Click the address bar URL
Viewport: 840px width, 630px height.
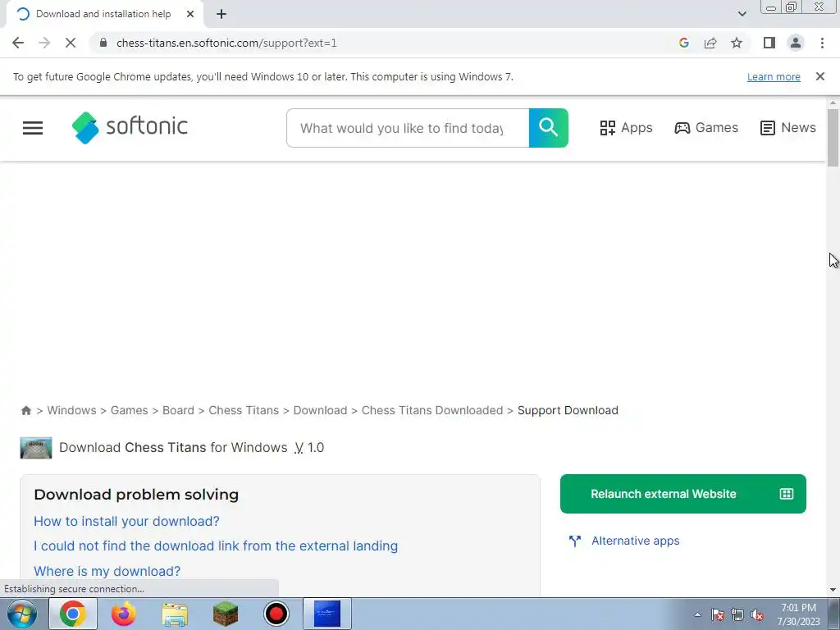(226, 43)
